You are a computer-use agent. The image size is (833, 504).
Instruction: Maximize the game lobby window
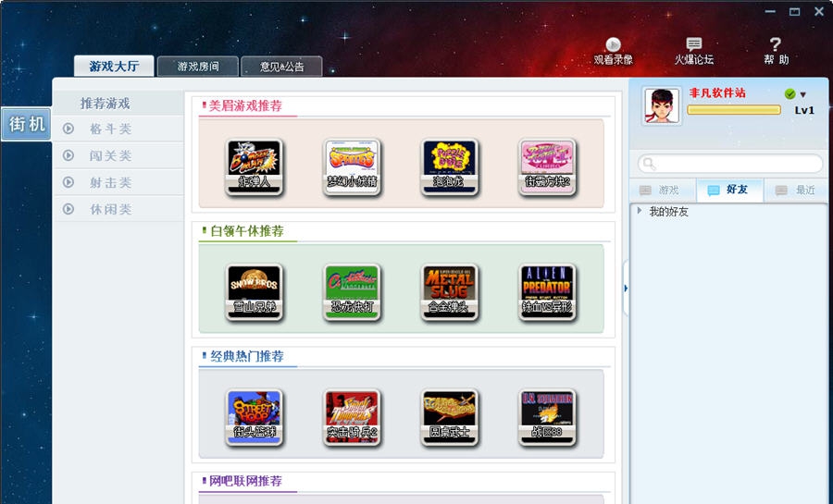pos(795,11)
